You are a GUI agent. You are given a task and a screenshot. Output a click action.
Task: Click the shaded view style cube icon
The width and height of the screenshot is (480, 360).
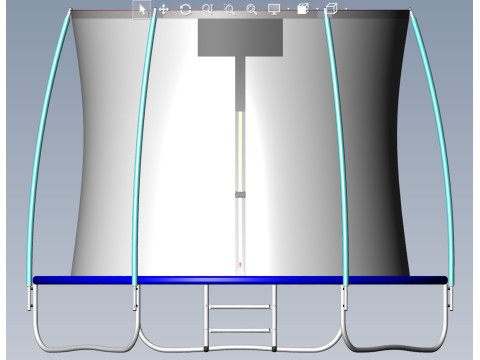(x=303, y=9)
